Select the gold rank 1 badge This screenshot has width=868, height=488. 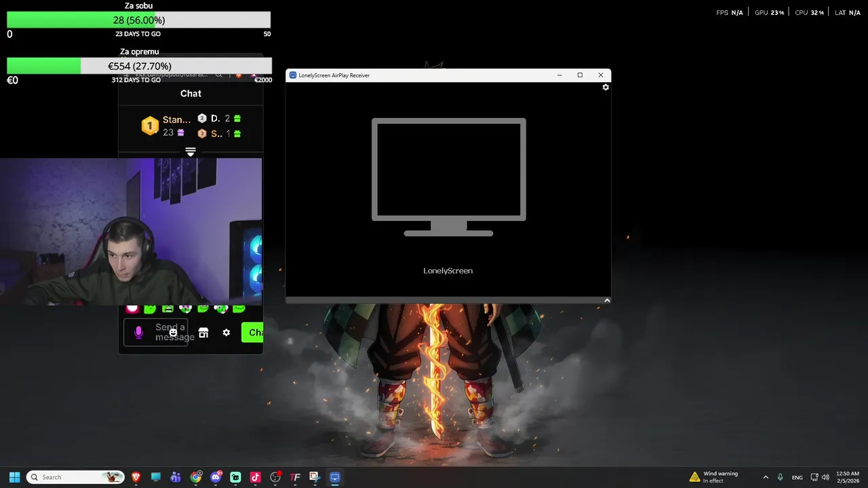[150, 125]
